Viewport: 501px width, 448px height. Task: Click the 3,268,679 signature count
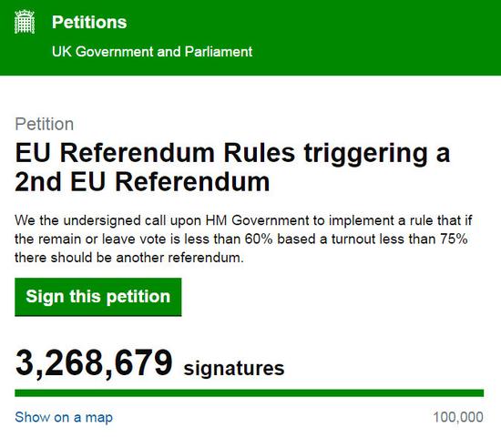[94, 363]
